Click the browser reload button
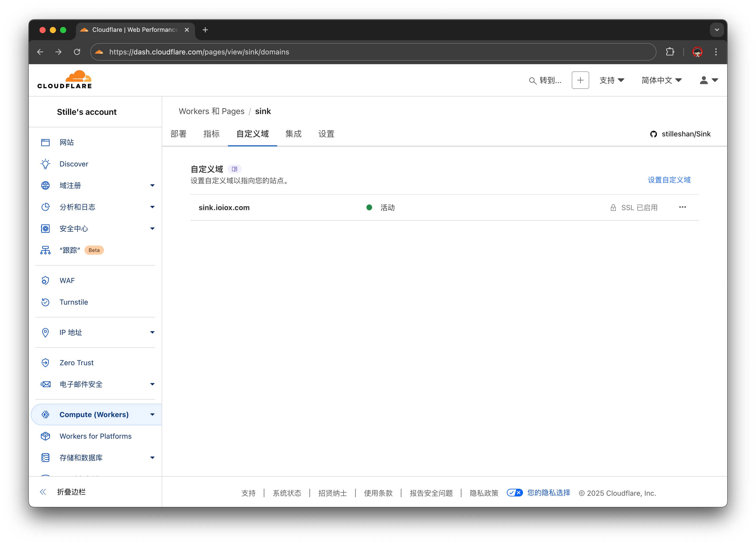Screen dimensions: 756x545 tap(77, 52)
